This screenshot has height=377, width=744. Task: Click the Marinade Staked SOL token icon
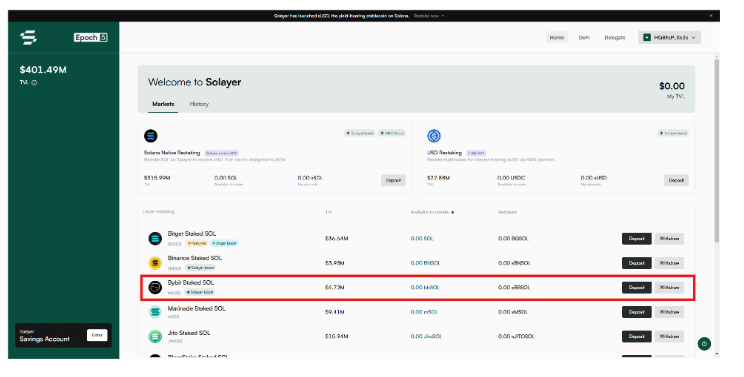(x=155, y=312)
